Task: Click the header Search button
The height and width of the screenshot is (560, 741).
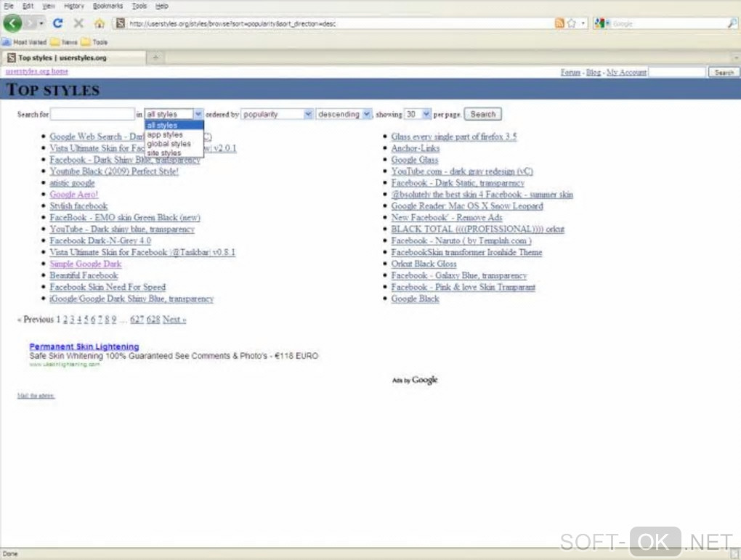Action: click(724, 73)
